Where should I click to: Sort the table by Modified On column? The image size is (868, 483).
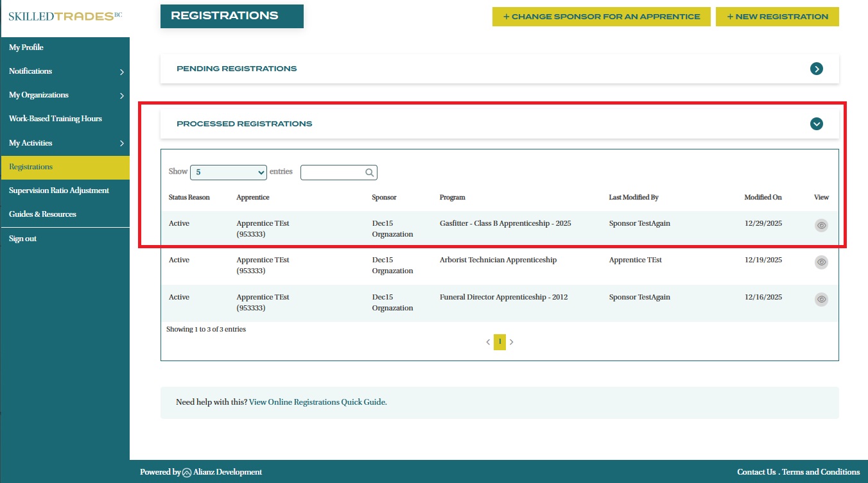763,198
